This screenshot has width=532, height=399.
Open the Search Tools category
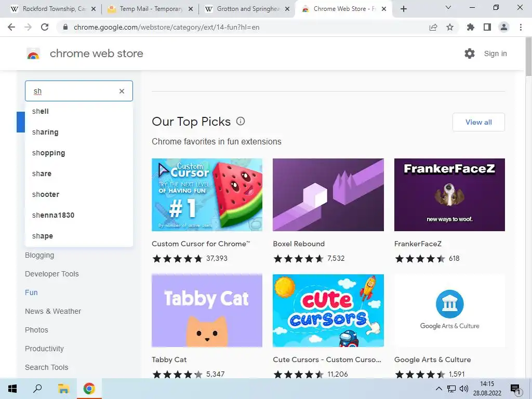click(x=46, y=367)
